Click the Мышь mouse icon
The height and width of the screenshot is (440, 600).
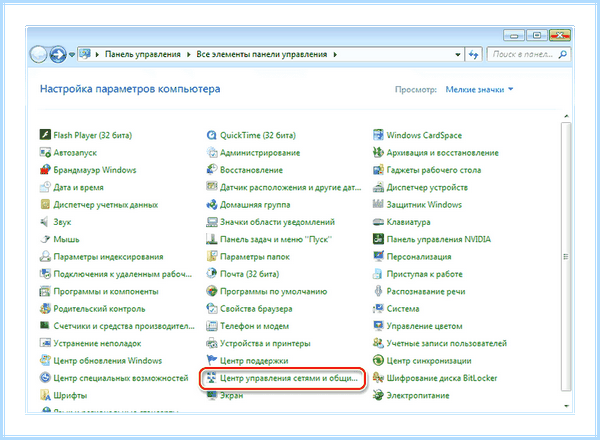45,239
